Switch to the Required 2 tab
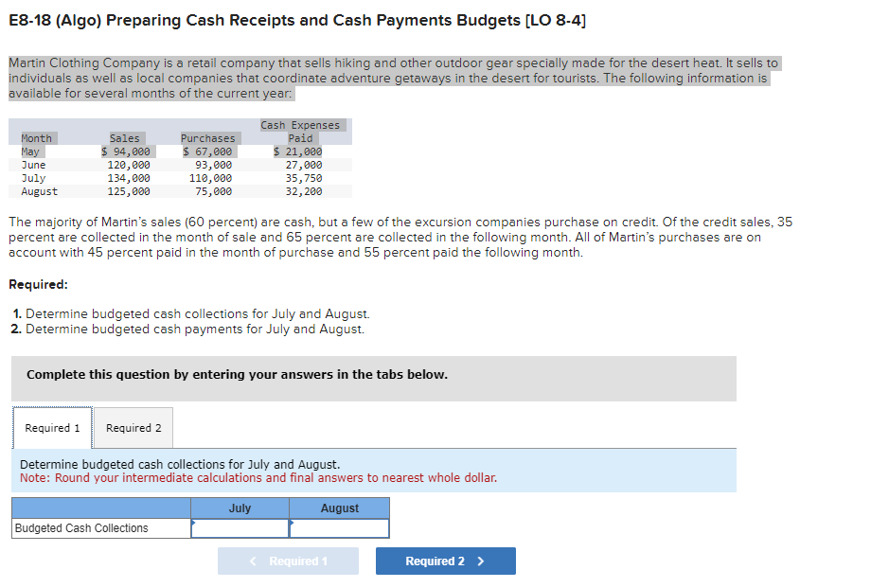 [x=133, y=428]
